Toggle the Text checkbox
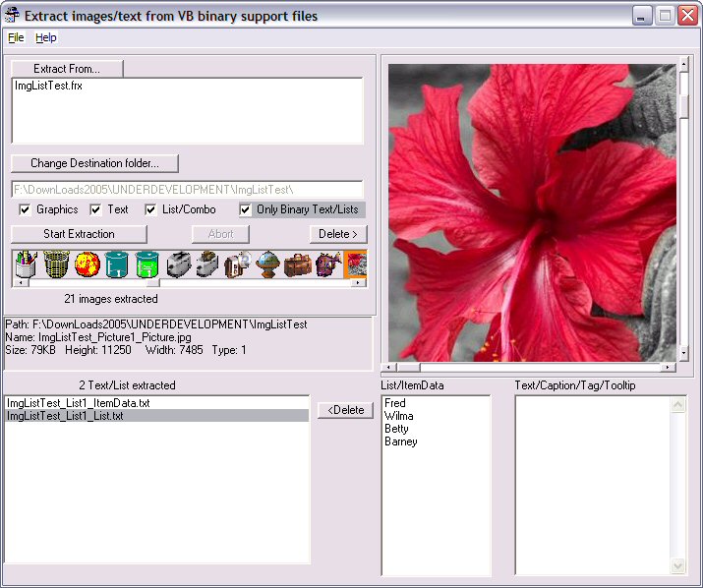Viewport: 703px width, 588px height. click(95, 209)
